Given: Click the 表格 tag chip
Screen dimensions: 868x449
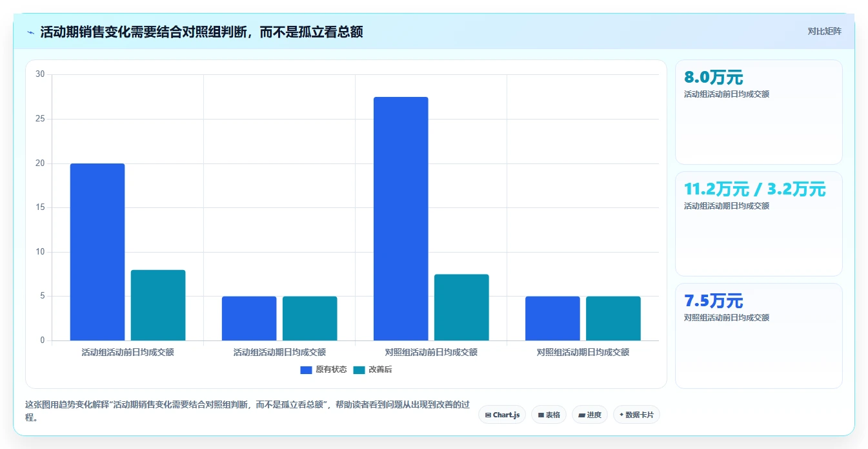Looking at the screenshot, I should (x=549, y=415).
